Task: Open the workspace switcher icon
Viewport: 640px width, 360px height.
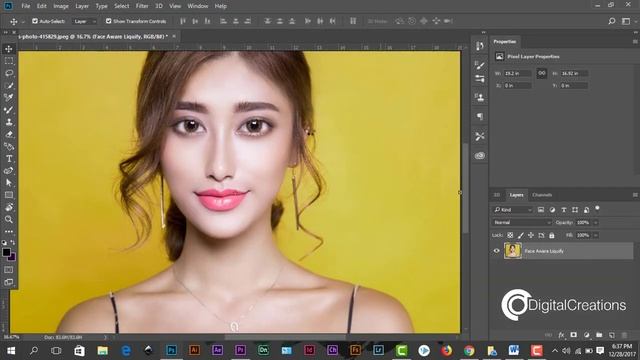Action: pos(626,21)
